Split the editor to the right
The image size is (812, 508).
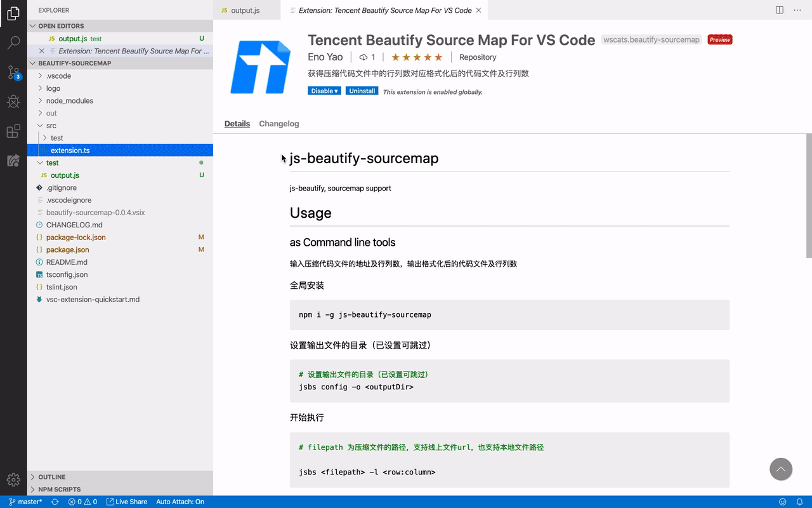point(780,10)
